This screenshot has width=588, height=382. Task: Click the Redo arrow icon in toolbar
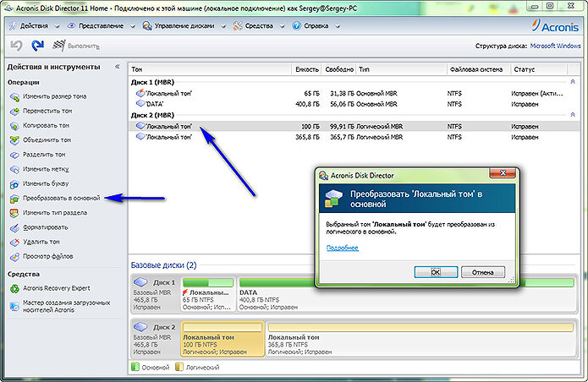click(37, 46)
